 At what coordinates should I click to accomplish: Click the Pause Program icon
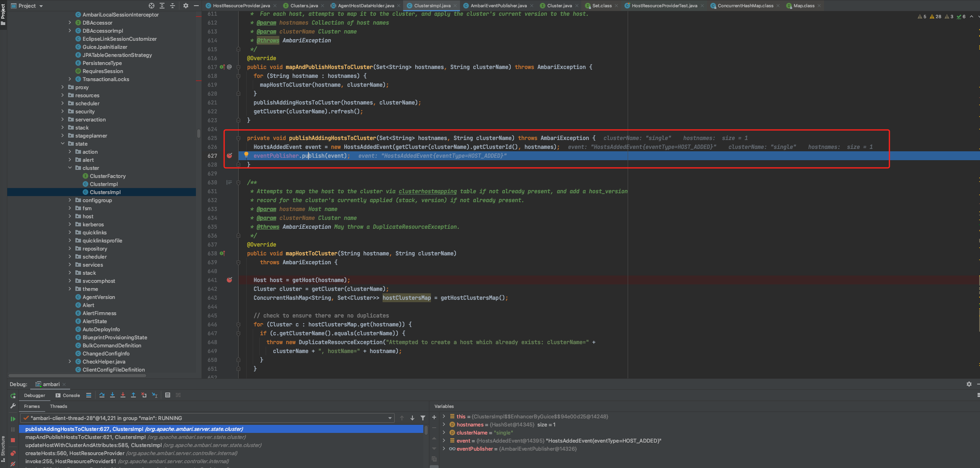[x=13, y=429]
